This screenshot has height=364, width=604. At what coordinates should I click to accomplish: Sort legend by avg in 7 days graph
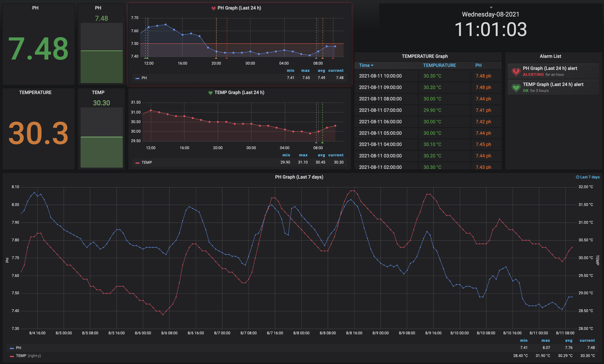(568, 340)
